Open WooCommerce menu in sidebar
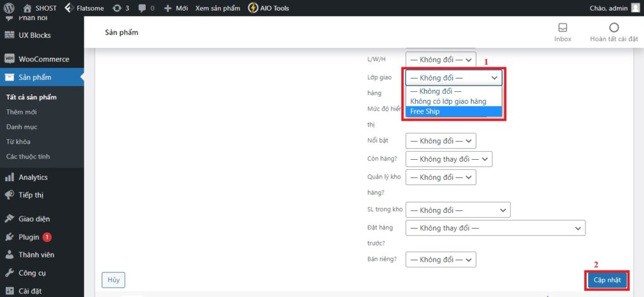 point(43,59)
